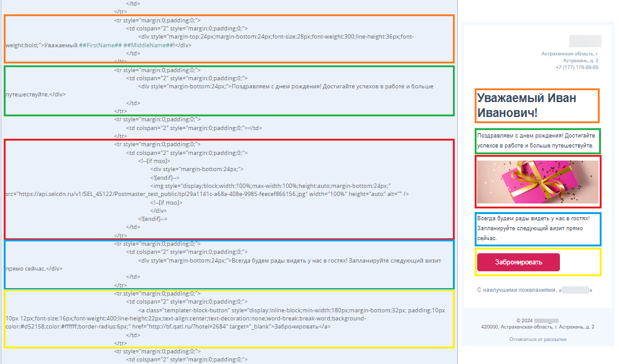
Task: Click the ##FirstName## placeholder in the code
Action: click(x=100, y=45)
